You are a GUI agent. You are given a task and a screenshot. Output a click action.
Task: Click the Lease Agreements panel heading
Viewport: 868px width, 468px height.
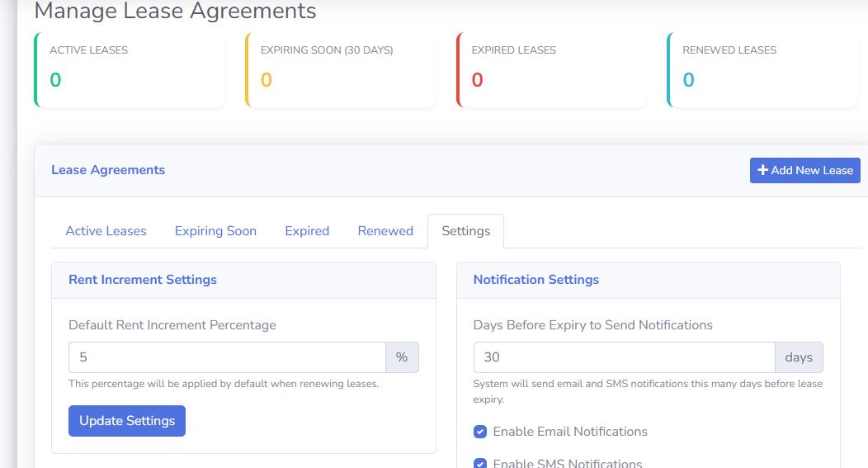pyautogui.click(x=108, y=170)
